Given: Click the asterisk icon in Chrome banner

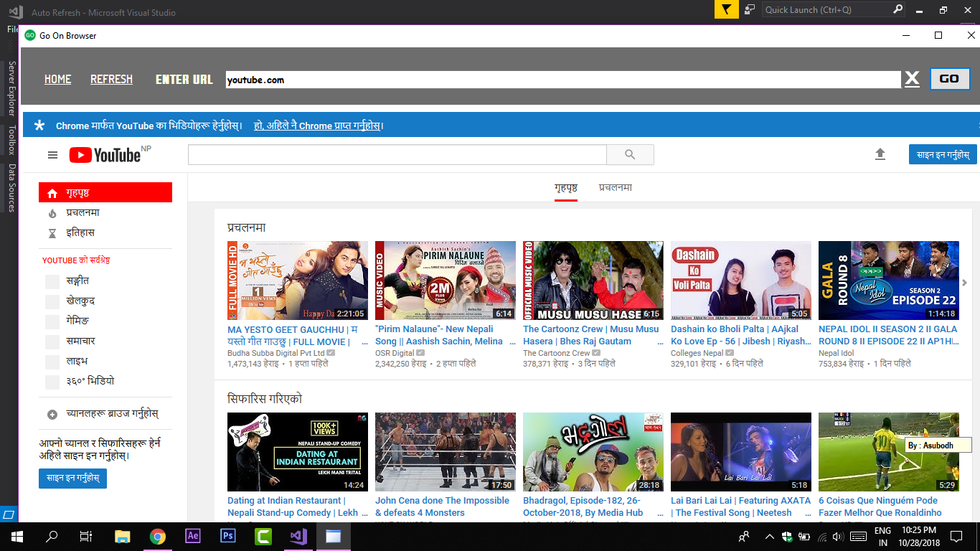Looking at the screenshot, I should (x=39, y=126).
